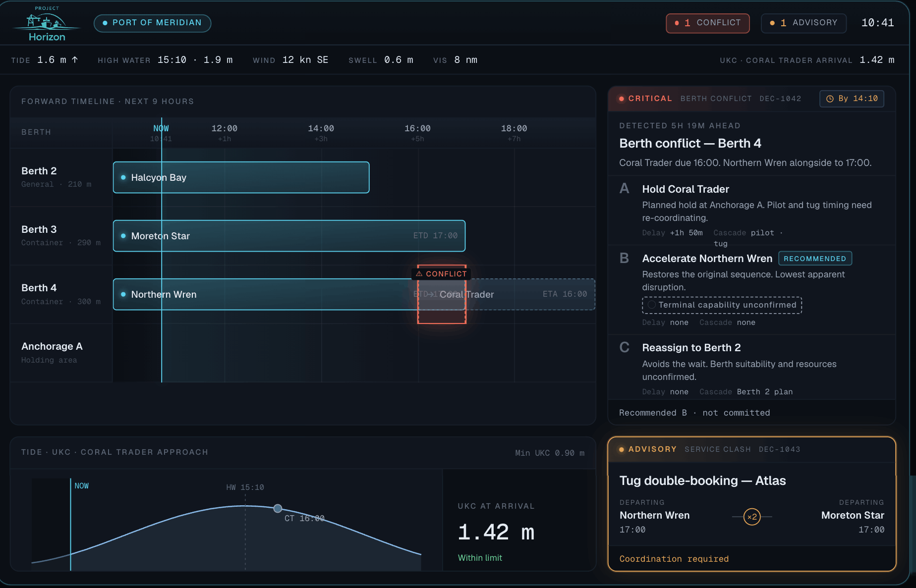Click the orange dot beside ADVISORY header
This screenshot has height=588, width=916.
[x=622, y=449]
